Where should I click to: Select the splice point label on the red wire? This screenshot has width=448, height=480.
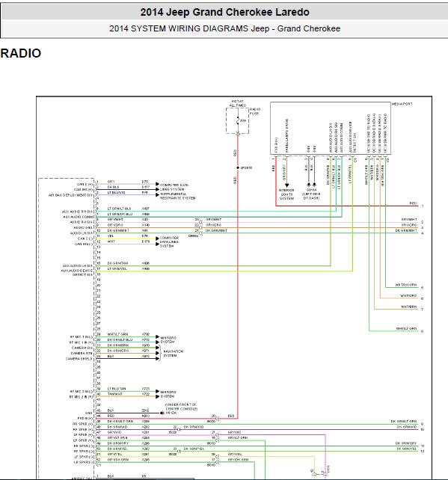pos(246,167)
